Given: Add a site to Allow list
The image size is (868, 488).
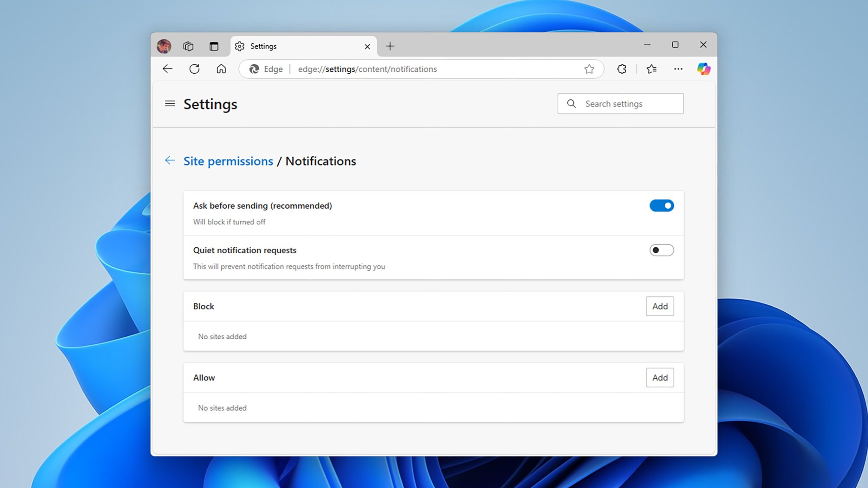Looking at the screenshot, I should point(660,377).
